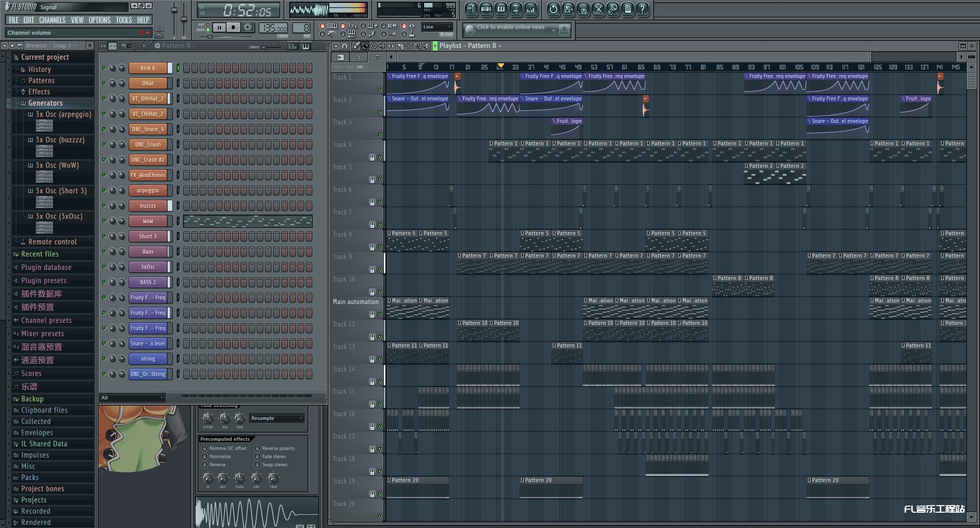Screen dimensions: 980x528
Task: Mute the Bass channel
Action: tap(104, 252)
